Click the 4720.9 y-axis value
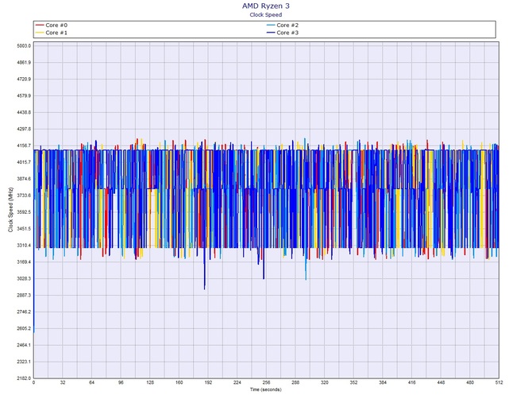 click(24, 79)
